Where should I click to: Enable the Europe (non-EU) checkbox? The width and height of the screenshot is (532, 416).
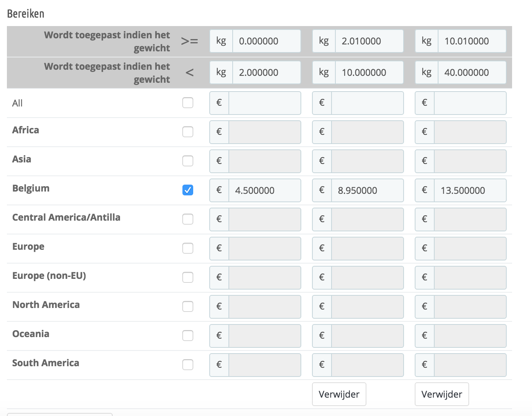coord(188,277)
